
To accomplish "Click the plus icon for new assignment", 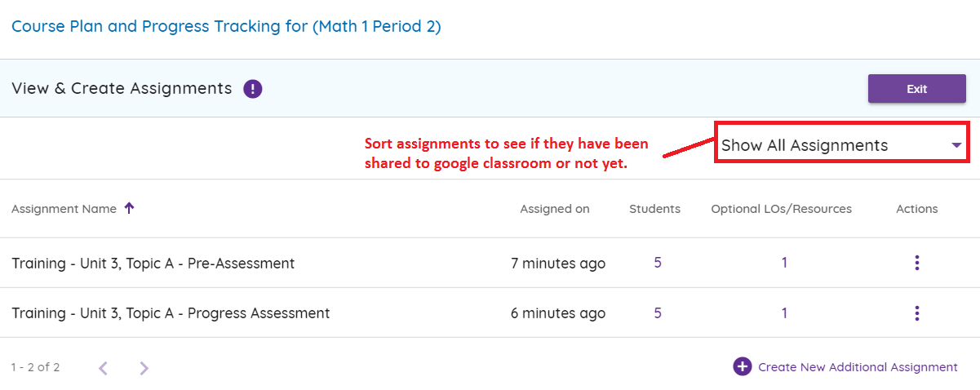I will tap(742, 367).
